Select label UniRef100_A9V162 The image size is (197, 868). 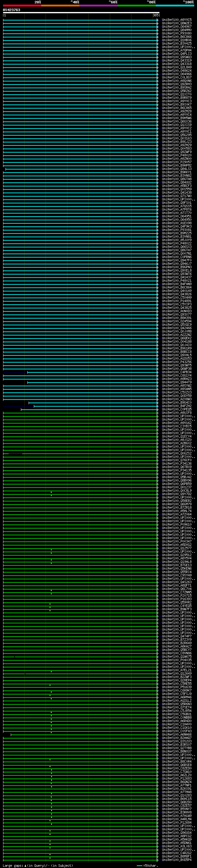177,423
